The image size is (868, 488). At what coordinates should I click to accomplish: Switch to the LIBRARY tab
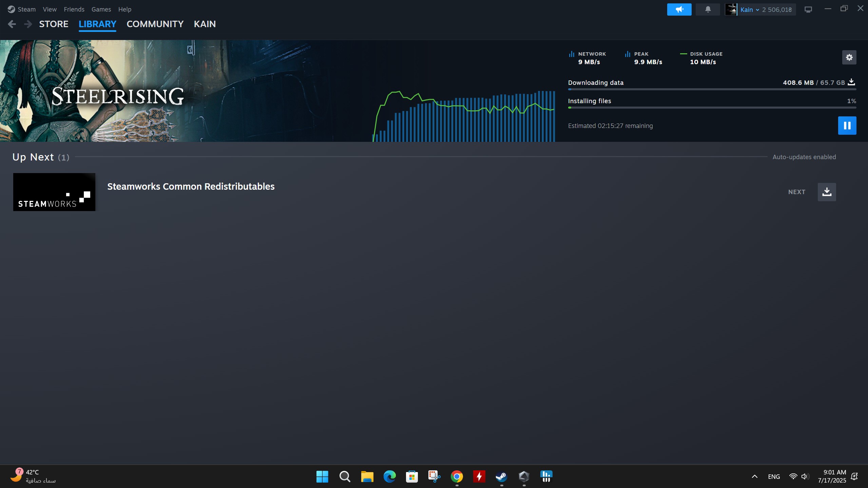pos(97,24)
